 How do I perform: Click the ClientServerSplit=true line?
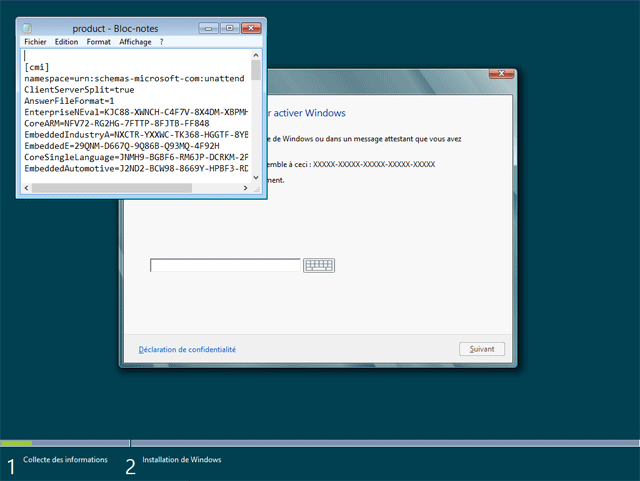79,90
